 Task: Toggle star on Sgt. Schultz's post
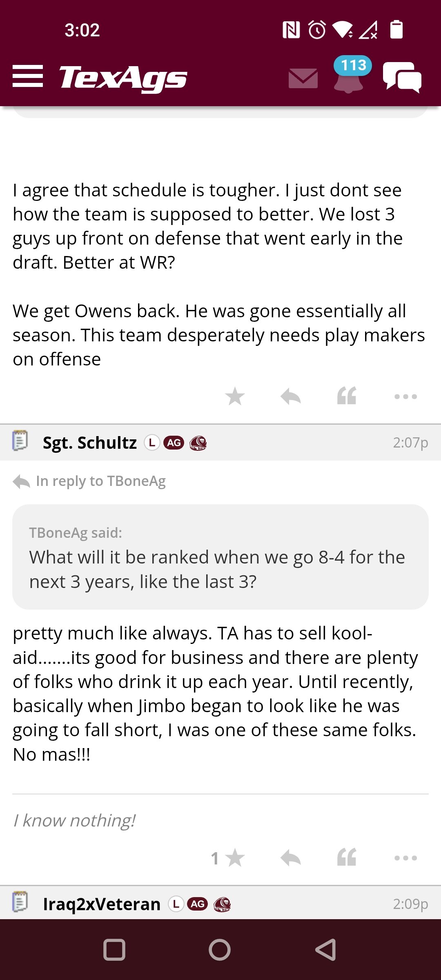pos(235,858)
